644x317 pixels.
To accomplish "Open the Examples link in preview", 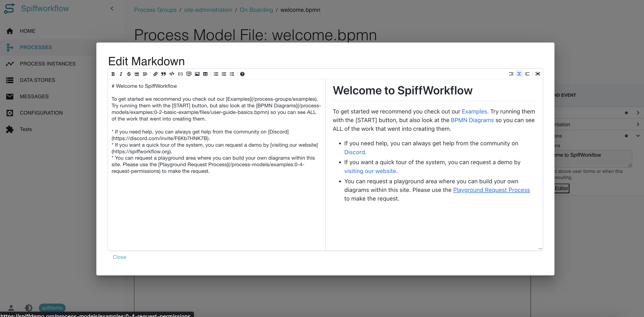I will click(x=474, y=111).
